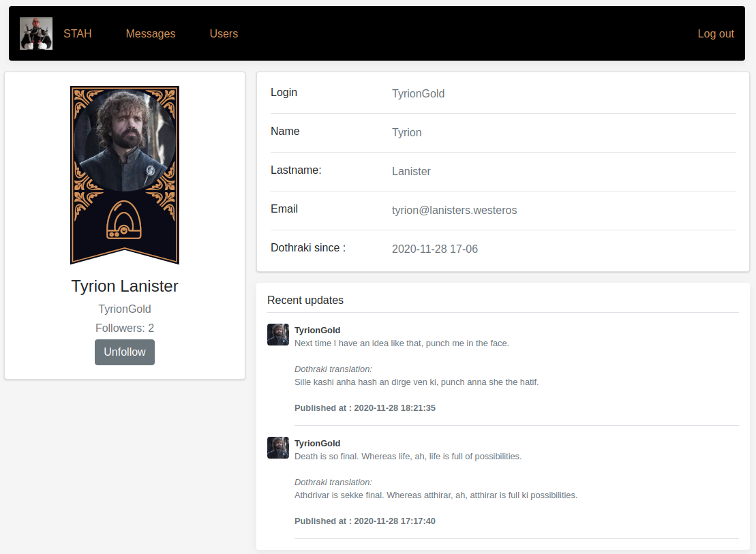Open TyrionGold's avatar on second post

tap(278, 448)
